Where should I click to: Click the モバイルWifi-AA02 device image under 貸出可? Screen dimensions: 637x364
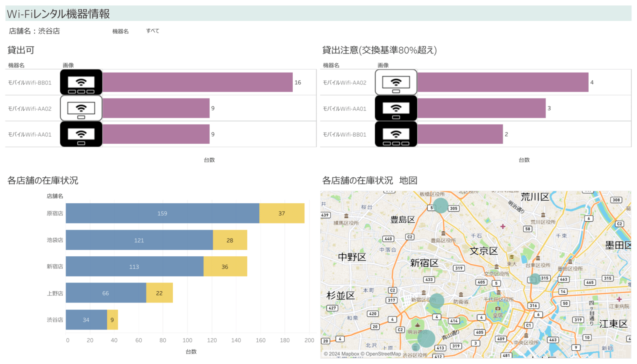pyautogui.click(x=81, y=108)
